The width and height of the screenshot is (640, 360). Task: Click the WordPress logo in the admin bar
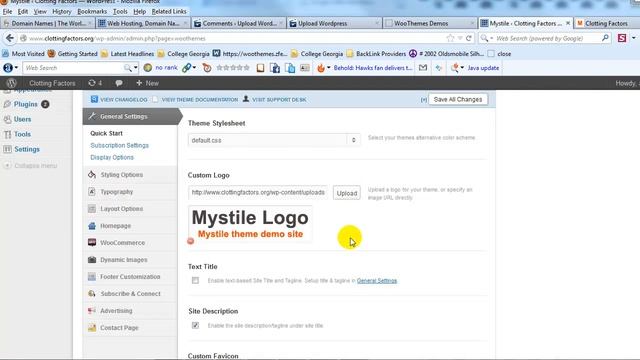(x=11, y=83)
